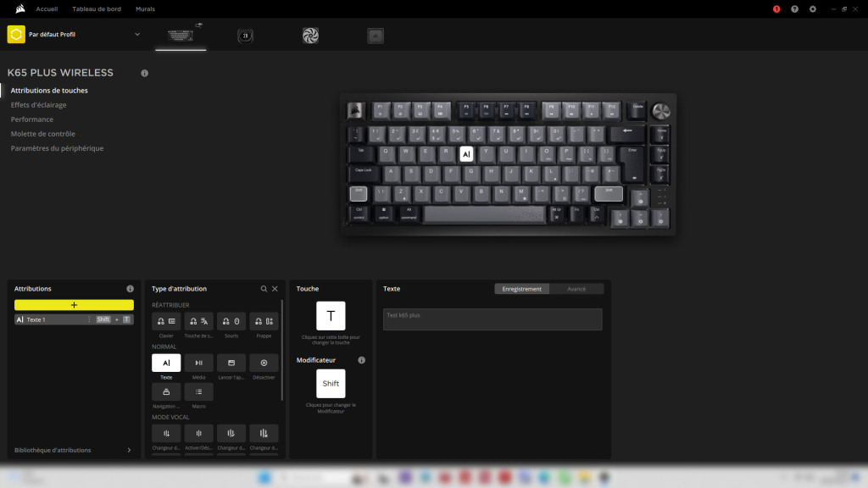Open the Murals tab
The image size is (868, 488).
pyautogui.click(x=145, y=8)
